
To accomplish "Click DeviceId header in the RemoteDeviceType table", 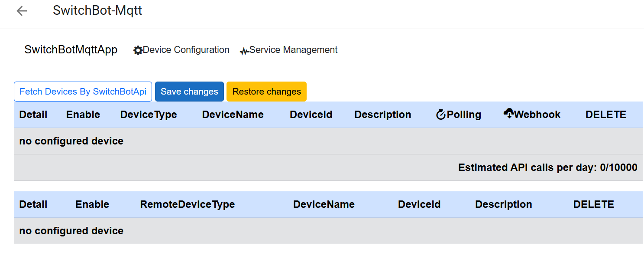I will 419,204.
